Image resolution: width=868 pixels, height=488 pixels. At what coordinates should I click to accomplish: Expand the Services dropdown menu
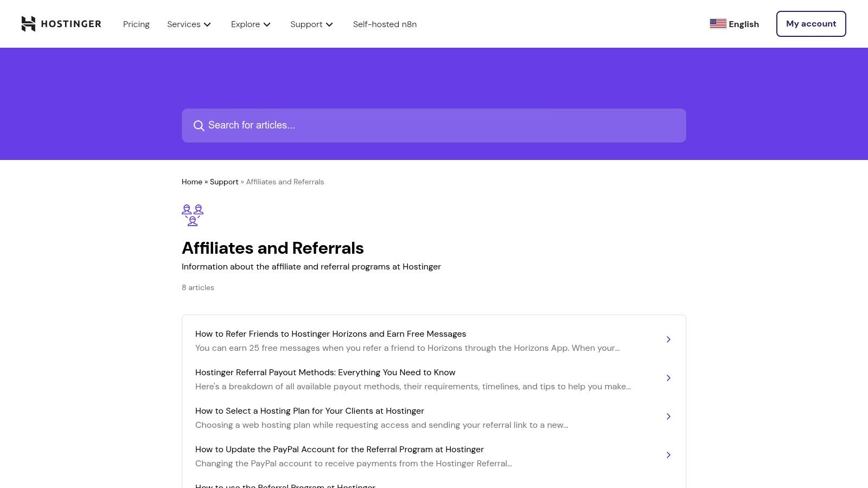click(x=189, y=24)
